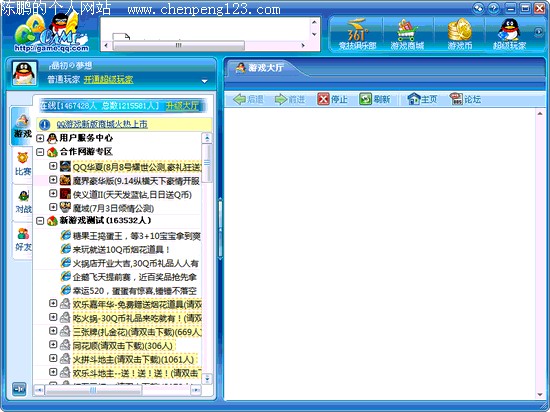Open 企鹅飞天提前赛 entry
Viewport: 550px width, 412px height.
(x=134, y=277)
